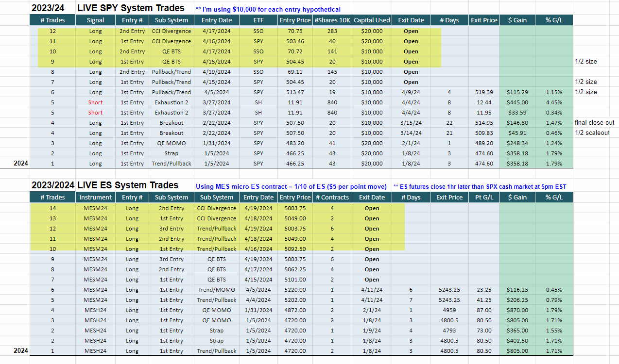
Task: Click exit date cell '1/9/24'
Action: click(x=372, y=331)
